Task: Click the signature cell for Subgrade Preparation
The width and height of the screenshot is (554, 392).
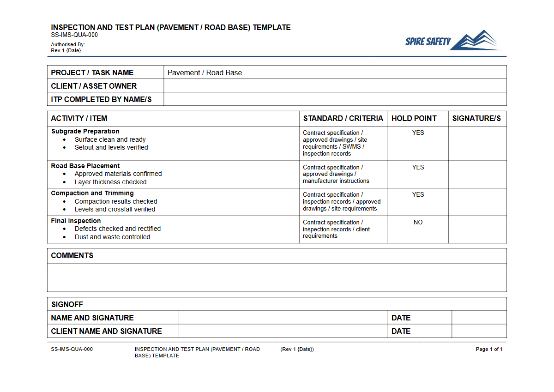Action: (x=477, y=144)
